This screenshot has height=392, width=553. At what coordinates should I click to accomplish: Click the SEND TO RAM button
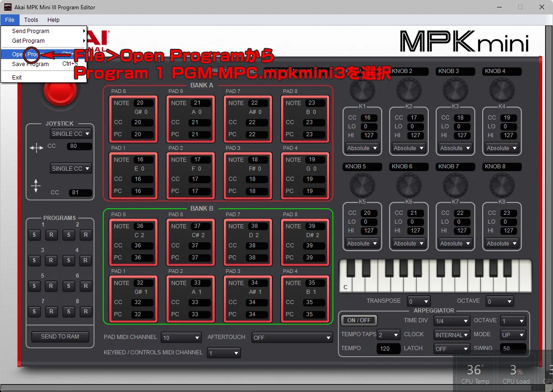point(60,337)
